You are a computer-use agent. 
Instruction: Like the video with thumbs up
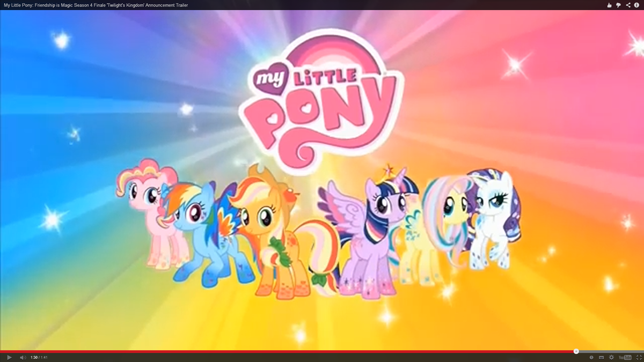tap(609, 5)
